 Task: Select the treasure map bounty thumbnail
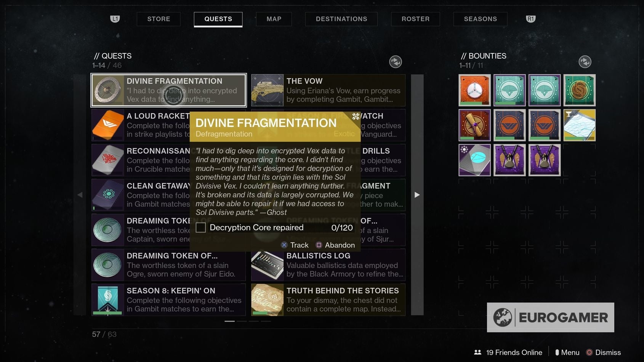coord(580,125)
